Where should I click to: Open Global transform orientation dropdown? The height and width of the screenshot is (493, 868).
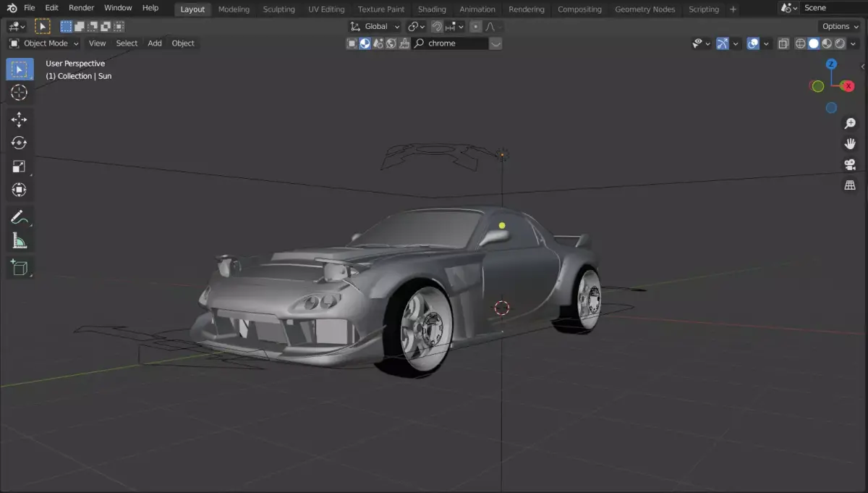pos(375,26)
